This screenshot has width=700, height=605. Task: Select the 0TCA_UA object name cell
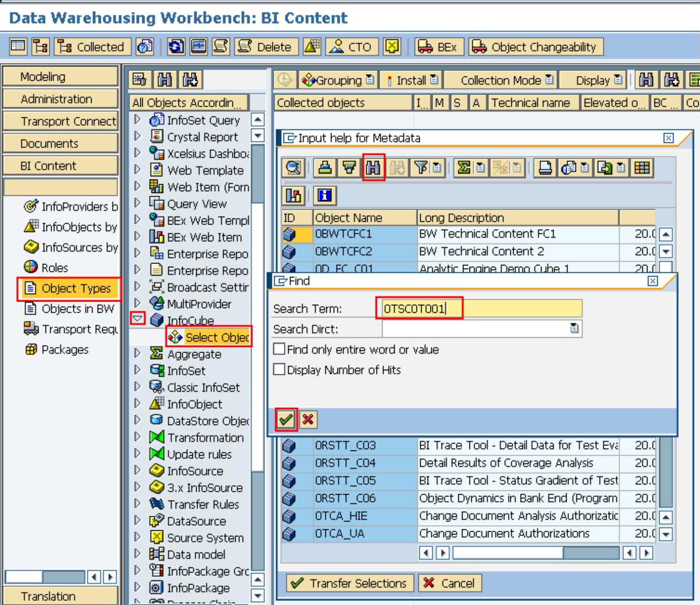pos(365,534)
